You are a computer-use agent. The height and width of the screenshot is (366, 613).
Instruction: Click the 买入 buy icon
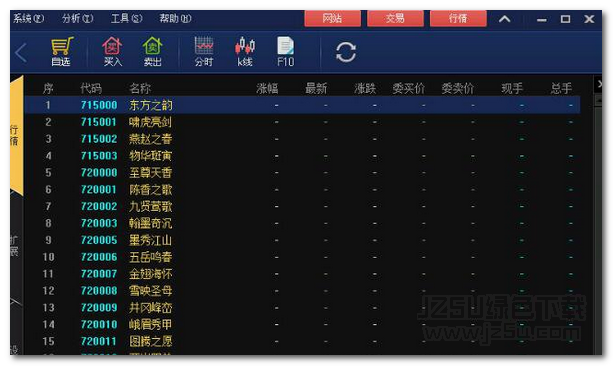[x=113, y=52]
